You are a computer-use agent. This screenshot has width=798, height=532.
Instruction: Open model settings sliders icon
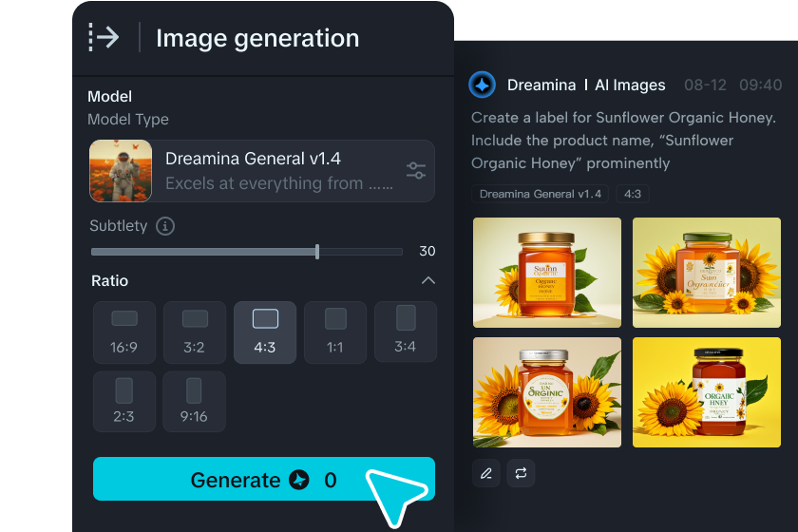(416, 170)
